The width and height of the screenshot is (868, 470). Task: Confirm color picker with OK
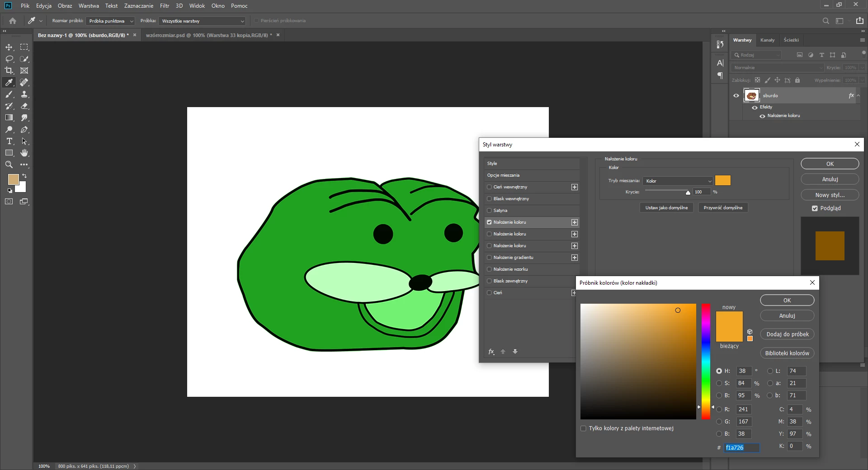click(787, 301)
